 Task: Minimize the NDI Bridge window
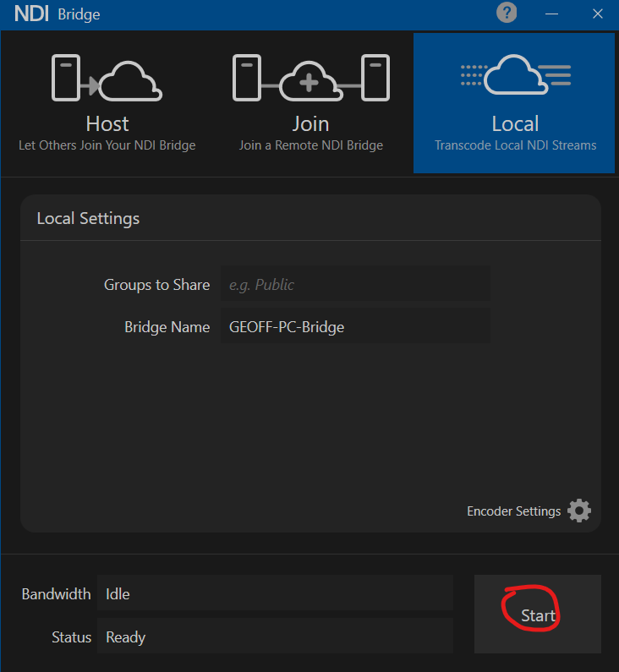(551, 14)
